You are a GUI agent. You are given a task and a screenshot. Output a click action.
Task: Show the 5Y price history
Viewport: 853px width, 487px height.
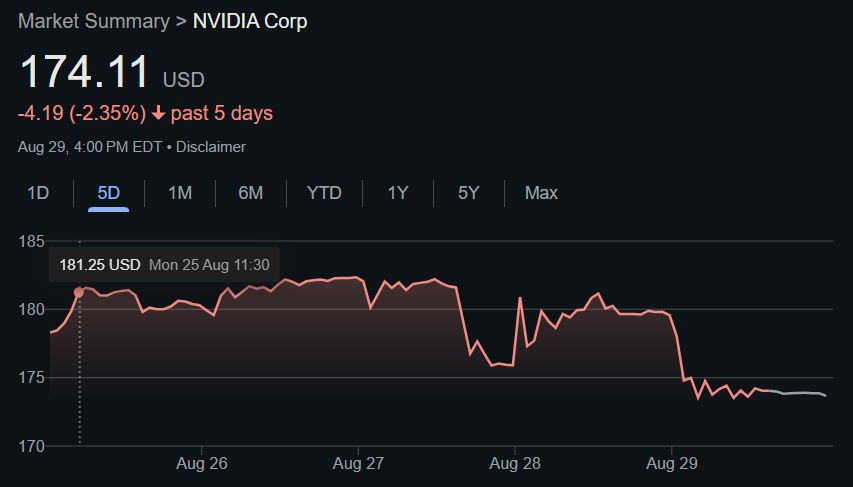468,193
